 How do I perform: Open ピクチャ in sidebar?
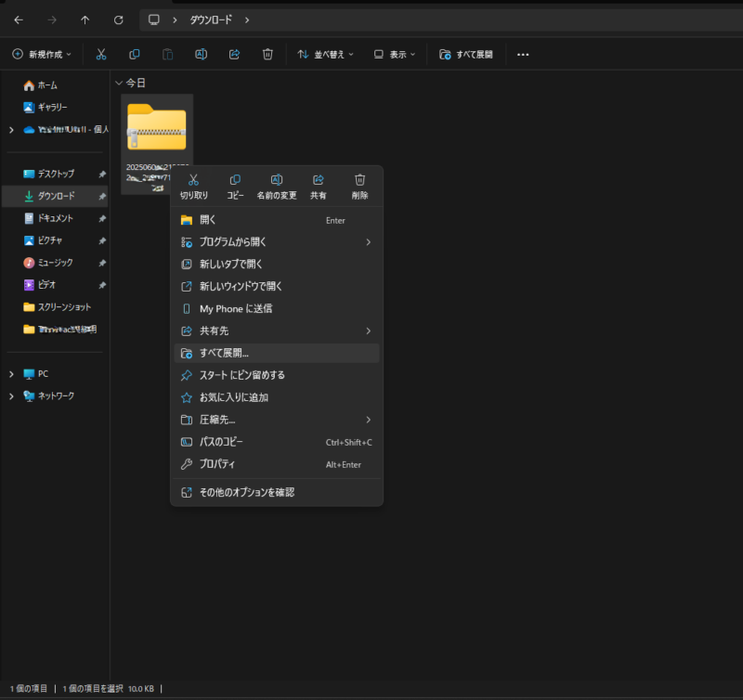tap(44, 240)
